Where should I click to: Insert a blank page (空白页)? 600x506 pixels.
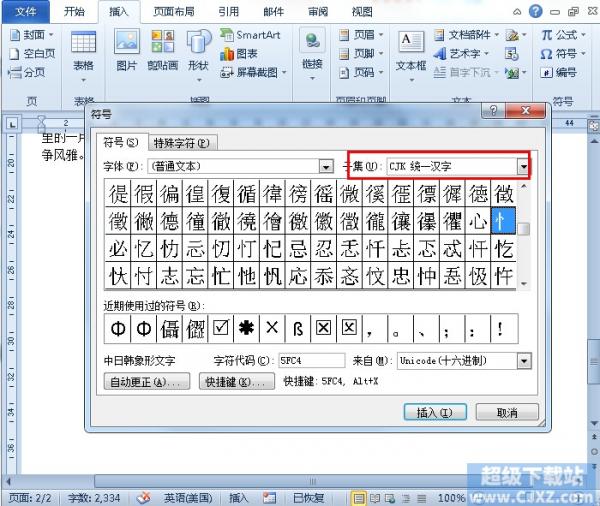click(32, 54)
